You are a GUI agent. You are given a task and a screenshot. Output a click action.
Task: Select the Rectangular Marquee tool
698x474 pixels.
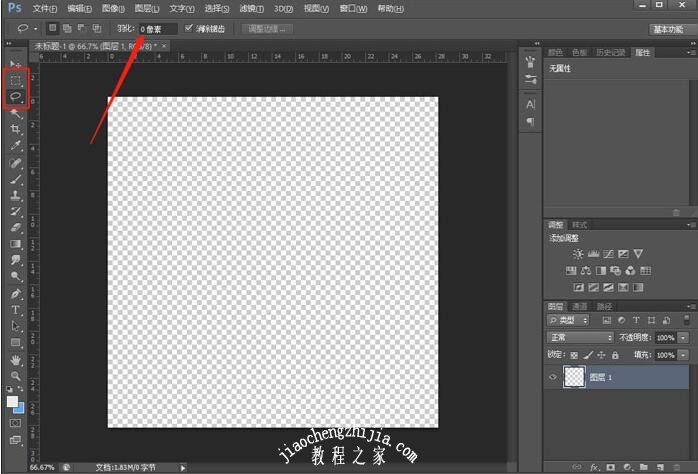16,79
